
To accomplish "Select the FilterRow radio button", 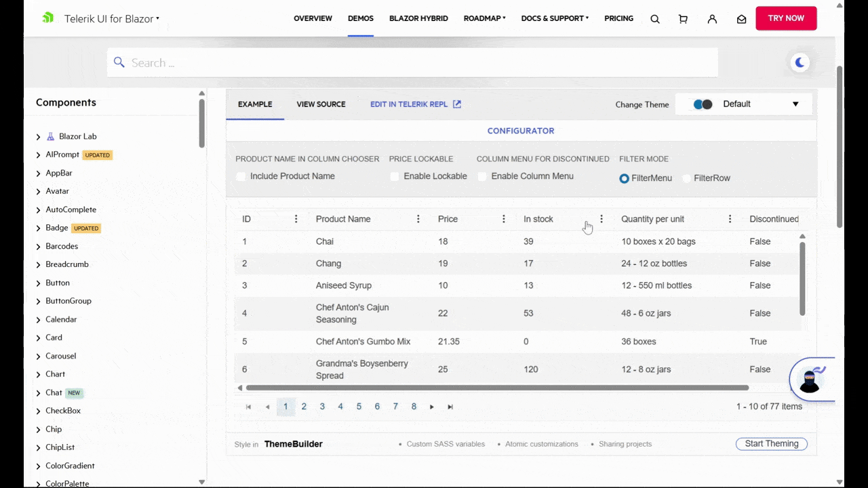I will [x=686, y=178].
